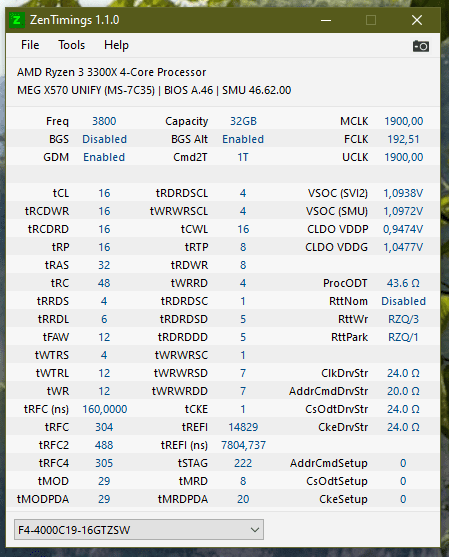Click the MEG X570 UNIFY BIOS info line

(154, 90)
